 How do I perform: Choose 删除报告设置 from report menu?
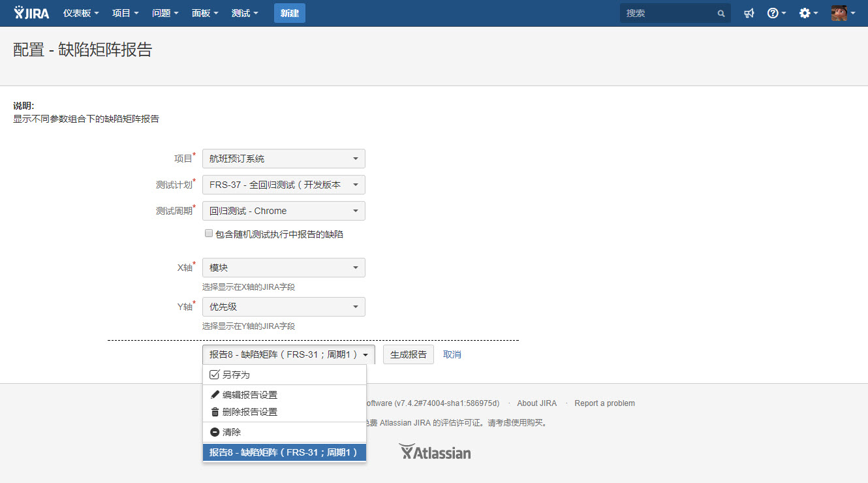point(285,412)
